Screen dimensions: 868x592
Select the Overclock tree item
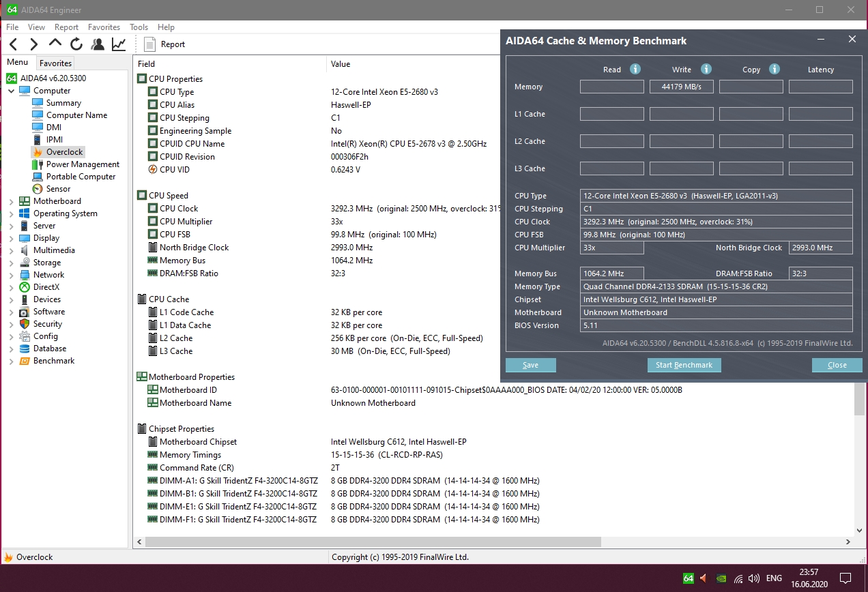click(x=65, y=152)
